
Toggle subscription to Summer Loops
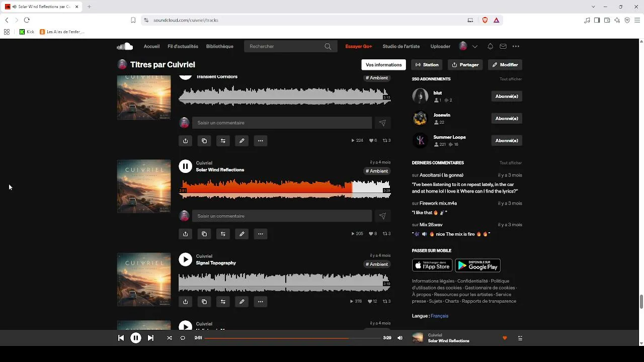point(507,140)
